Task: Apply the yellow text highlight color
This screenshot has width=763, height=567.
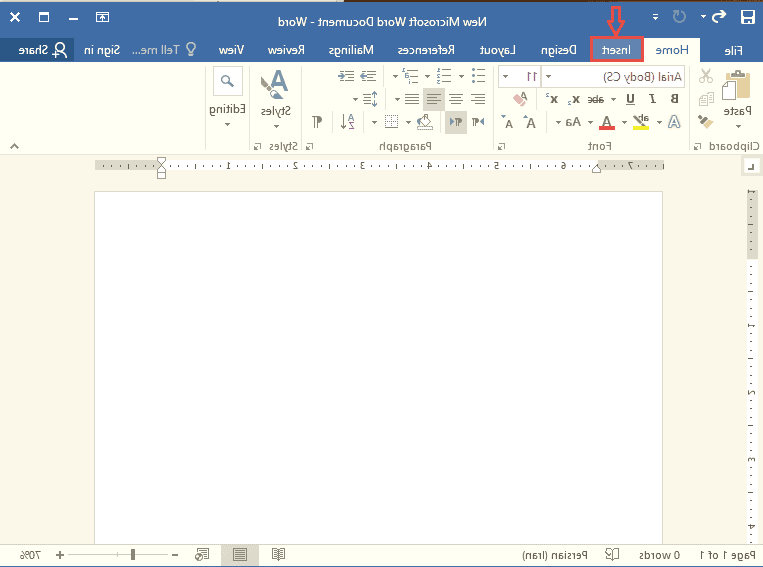Action: 641,122
